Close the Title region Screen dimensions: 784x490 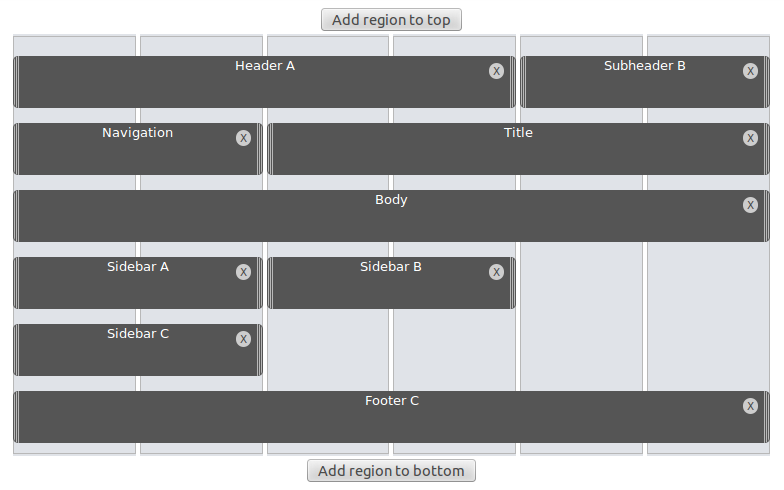pyautogui.click(x=750, y=138)
